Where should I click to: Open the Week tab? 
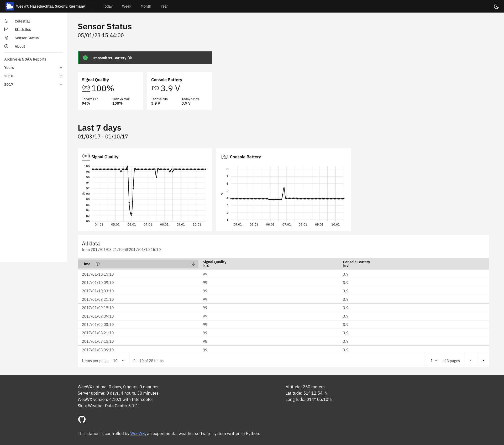tap(127, 6)
